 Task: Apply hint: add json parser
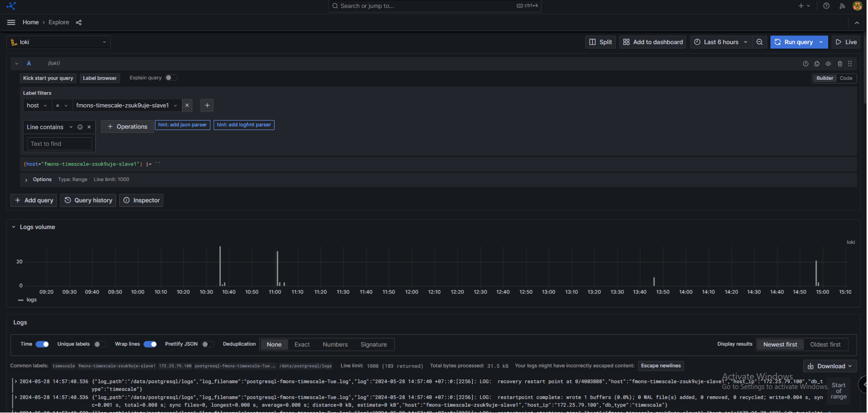click(x=183, y=125)
